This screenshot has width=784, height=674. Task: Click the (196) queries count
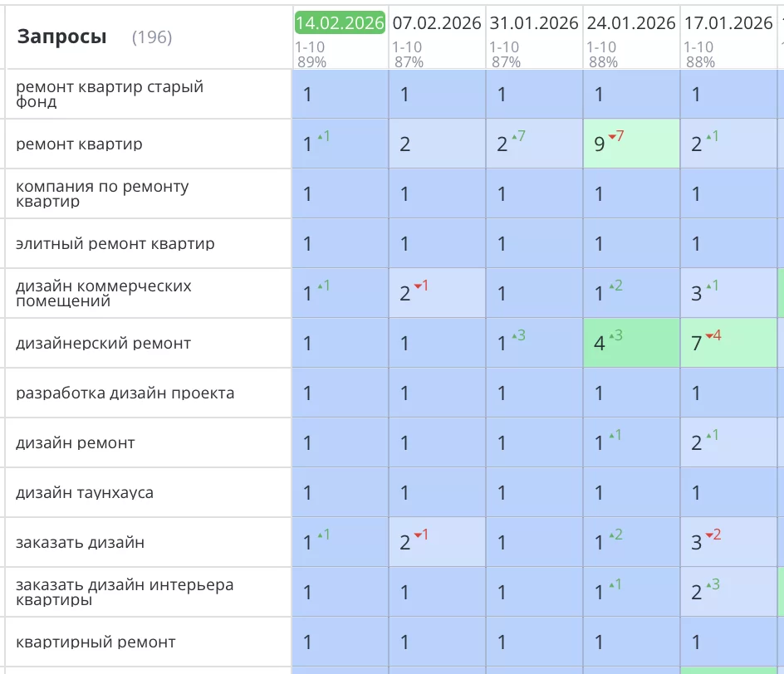tap(152, 37)
